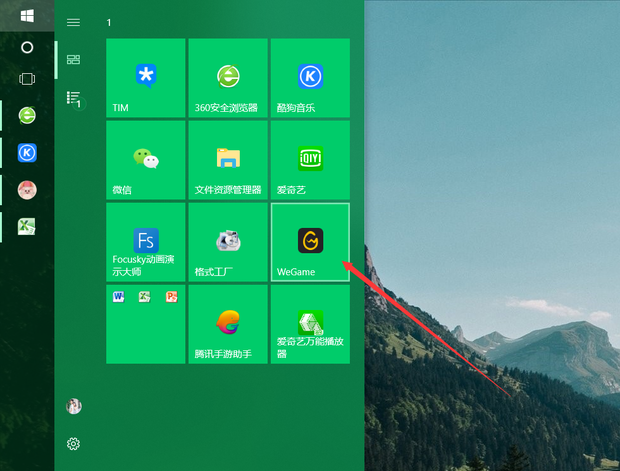Launch the 360安全浏览器 tile
This screenshot has width=620, height=471.
tap(228, 78)
